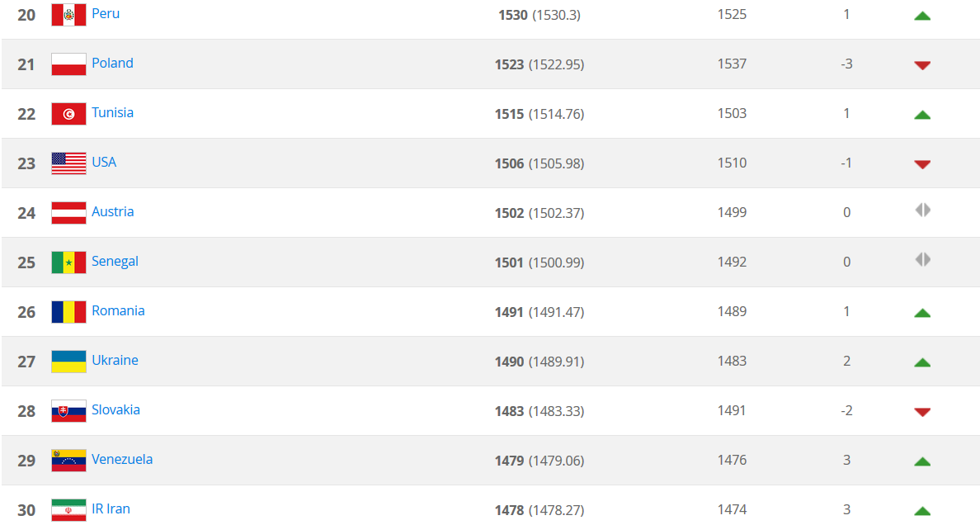Click the Tunisia flag icon
This screenshot has width=980, height=525.
pyautogui.click(x=68, y=114)
